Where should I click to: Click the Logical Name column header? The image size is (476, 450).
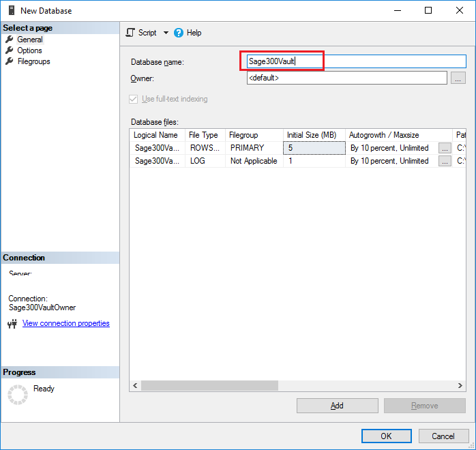158,135
